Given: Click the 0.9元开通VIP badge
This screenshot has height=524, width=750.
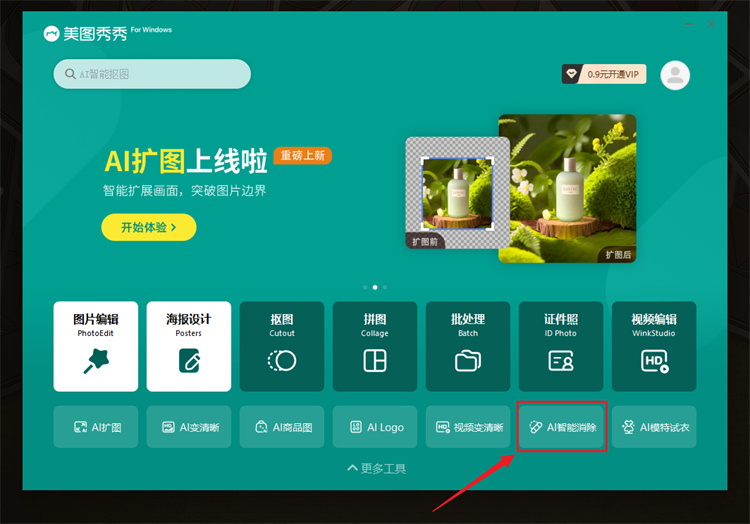Looking at the screenshot, I should point(604,74).
